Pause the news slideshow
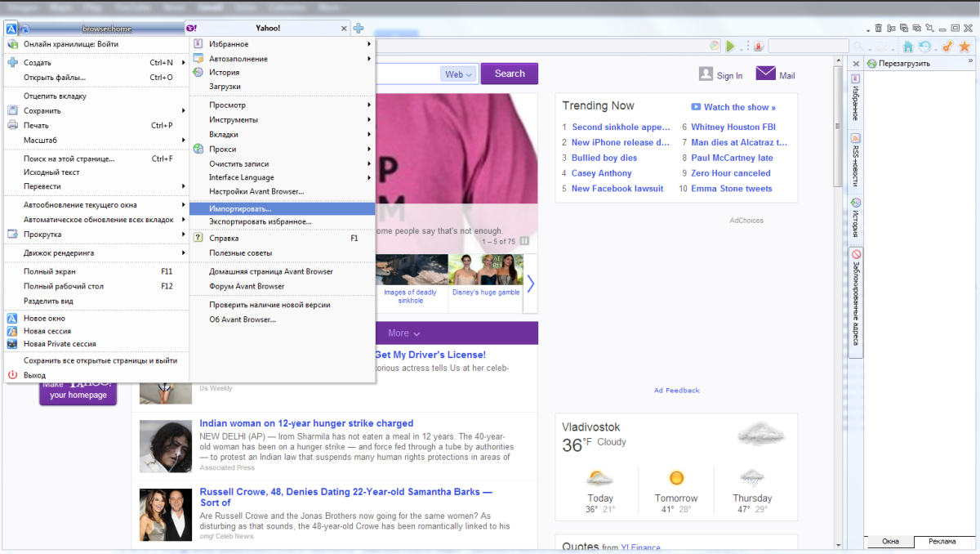980x554 pixels. (524, 241)
